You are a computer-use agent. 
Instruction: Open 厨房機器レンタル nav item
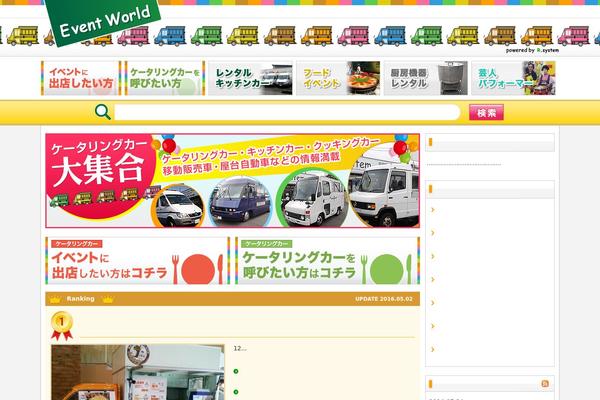426,78
